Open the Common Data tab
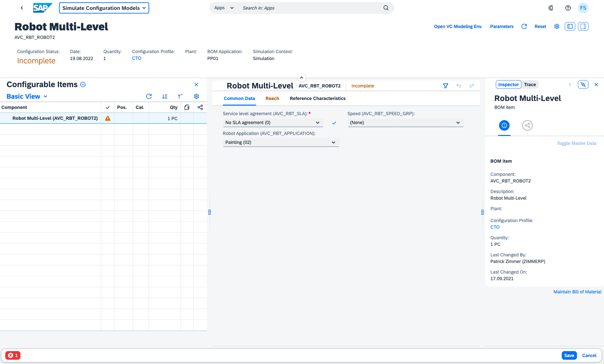The width and height of the screenshot is (604, 364). click(x=239, y=98)
